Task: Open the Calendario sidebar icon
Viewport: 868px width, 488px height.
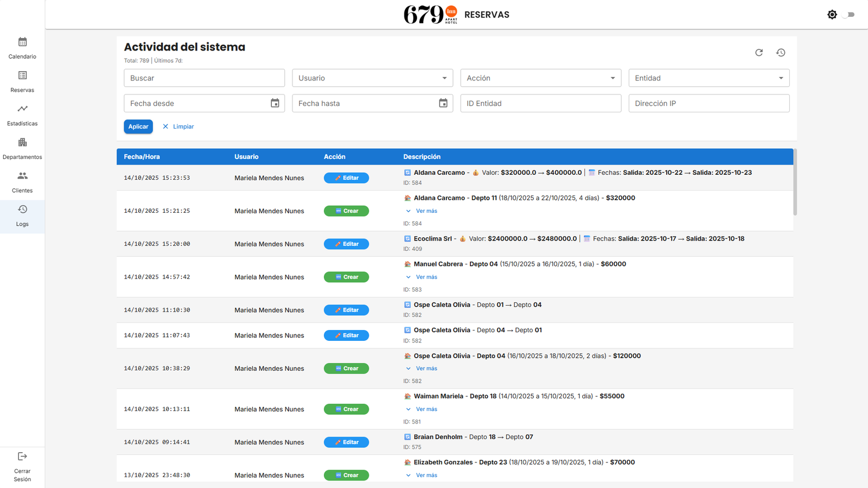Action: (22, 42)
